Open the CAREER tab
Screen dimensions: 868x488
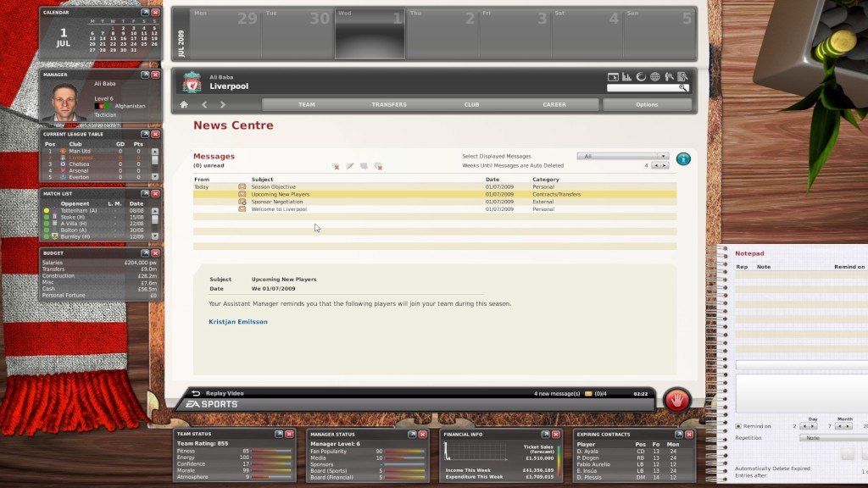(x=554, y=104)
